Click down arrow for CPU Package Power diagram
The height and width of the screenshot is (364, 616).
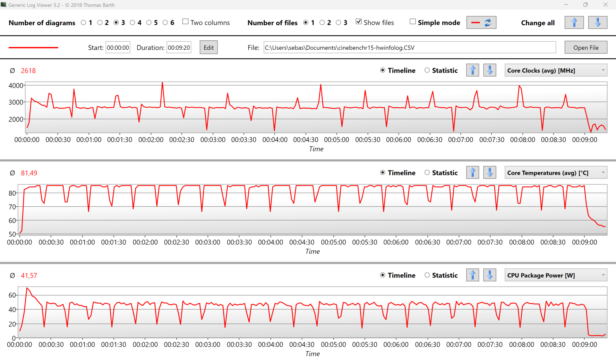490,275
